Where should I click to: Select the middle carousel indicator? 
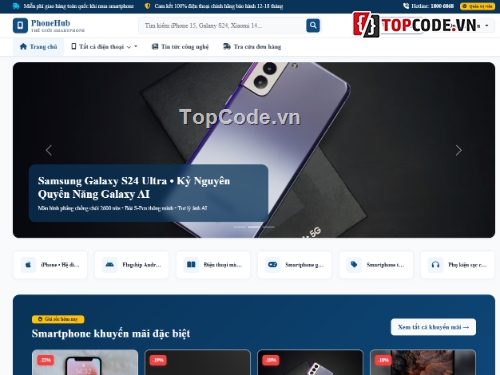(x=254, y=227)
